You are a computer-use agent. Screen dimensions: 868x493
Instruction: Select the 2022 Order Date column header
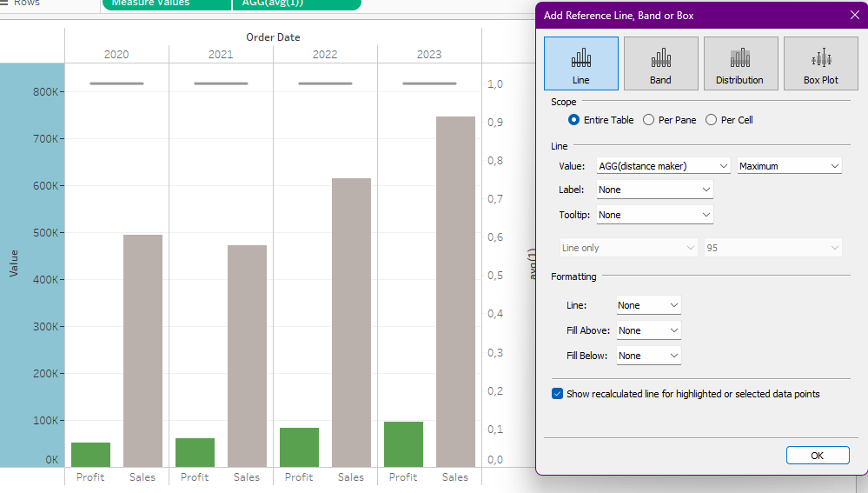pos(325,54)
